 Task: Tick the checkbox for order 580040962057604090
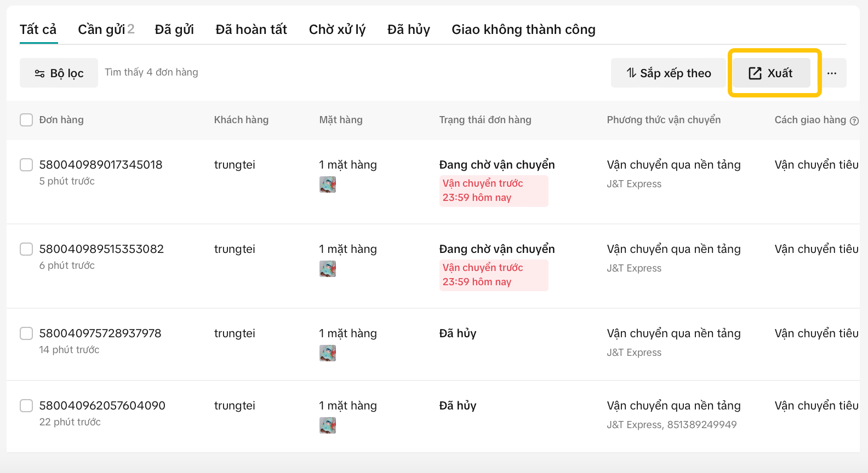26,406
